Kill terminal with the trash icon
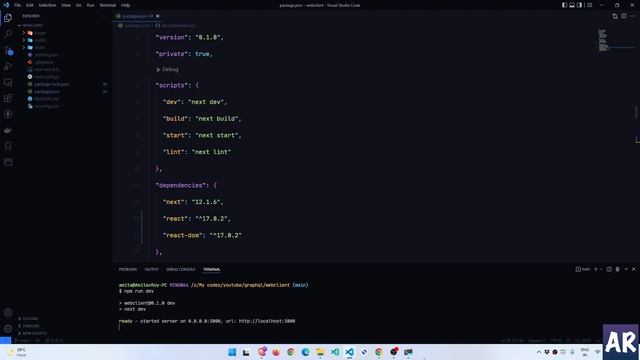The image size is (640, 360). 618,269
